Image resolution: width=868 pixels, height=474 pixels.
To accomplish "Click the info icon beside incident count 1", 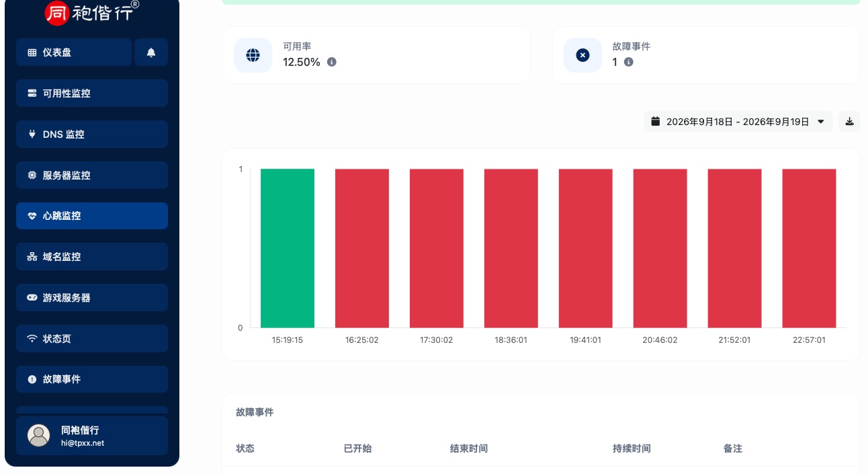I will (629, 62).
